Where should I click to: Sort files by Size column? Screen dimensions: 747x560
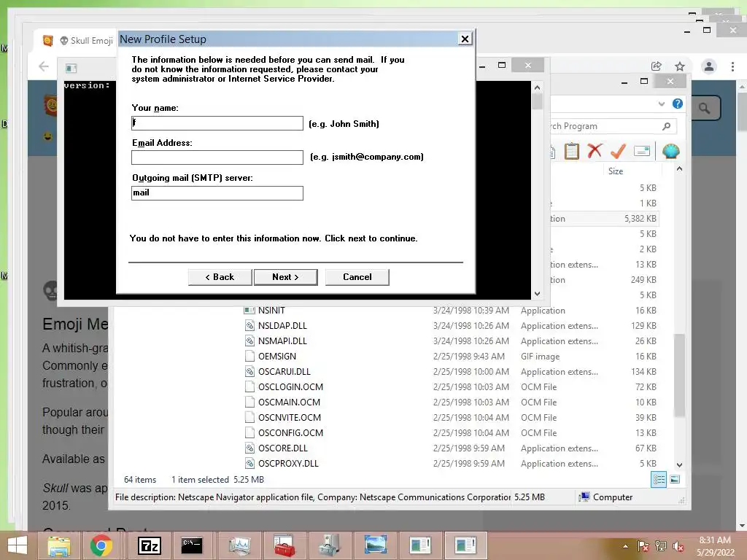click(615, 171)
